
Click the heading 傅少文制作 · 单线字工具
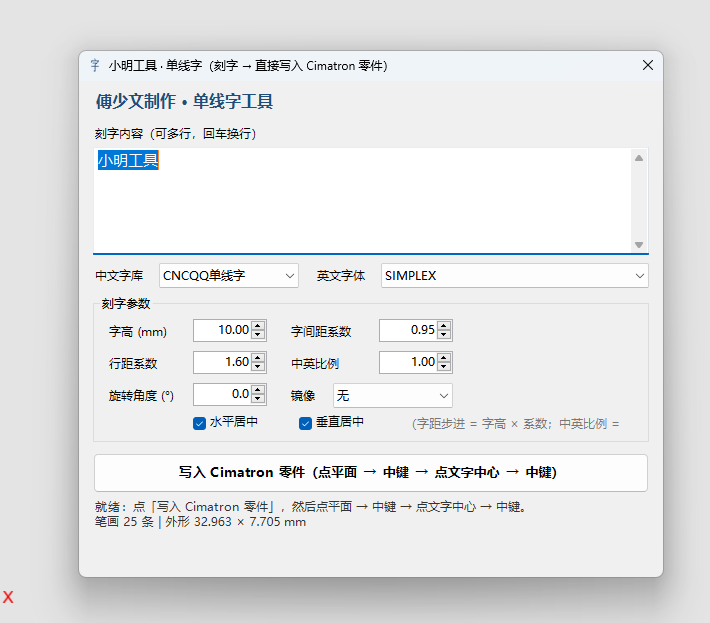(x=184, y=101)
